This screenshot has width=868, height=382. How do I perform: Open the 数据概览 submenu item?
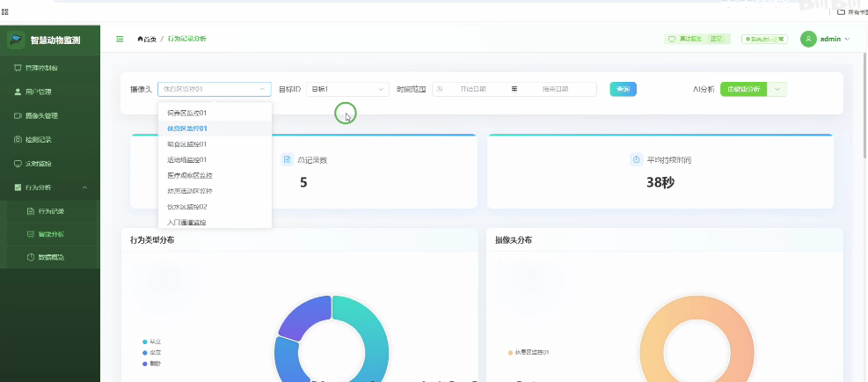pyautogui.click(x=50, y=257)
